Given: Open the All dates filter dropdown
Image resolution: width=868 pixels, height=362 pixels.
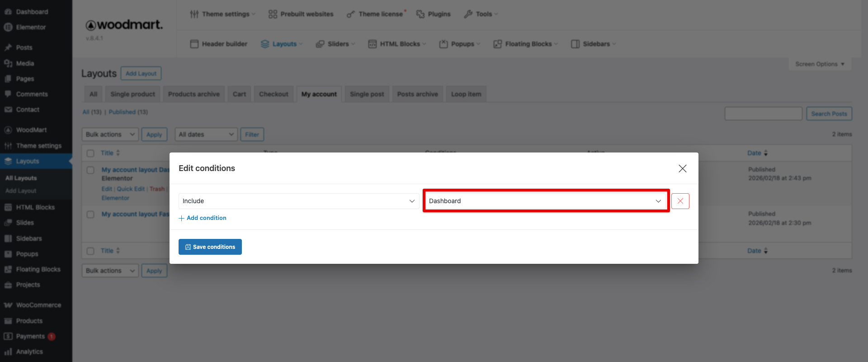Looking at the screenshot, I should point(206,134).
